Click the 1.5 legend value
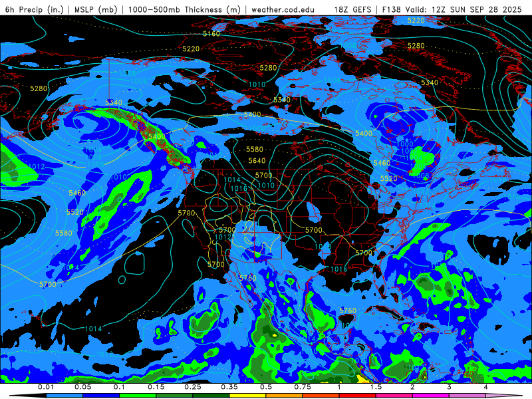Screen dimensions: 532x399 click(x=376, y=387)
